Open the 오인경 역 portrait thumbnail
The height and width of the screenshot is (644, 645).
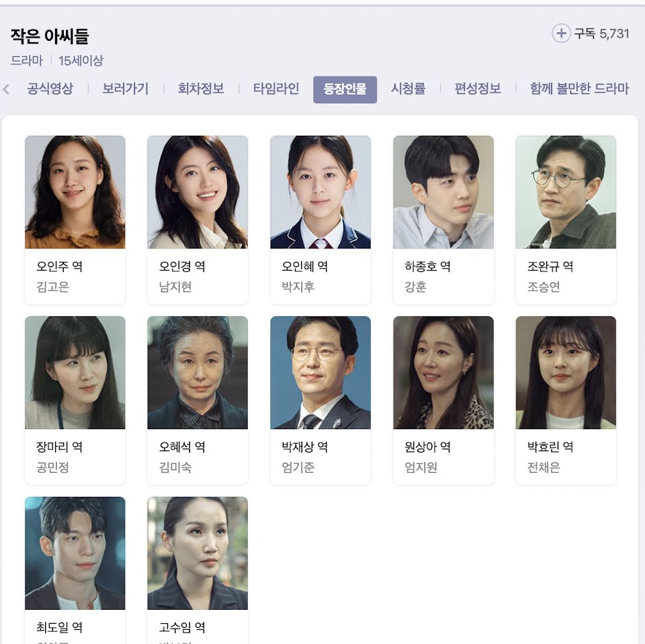click(198, 192)
